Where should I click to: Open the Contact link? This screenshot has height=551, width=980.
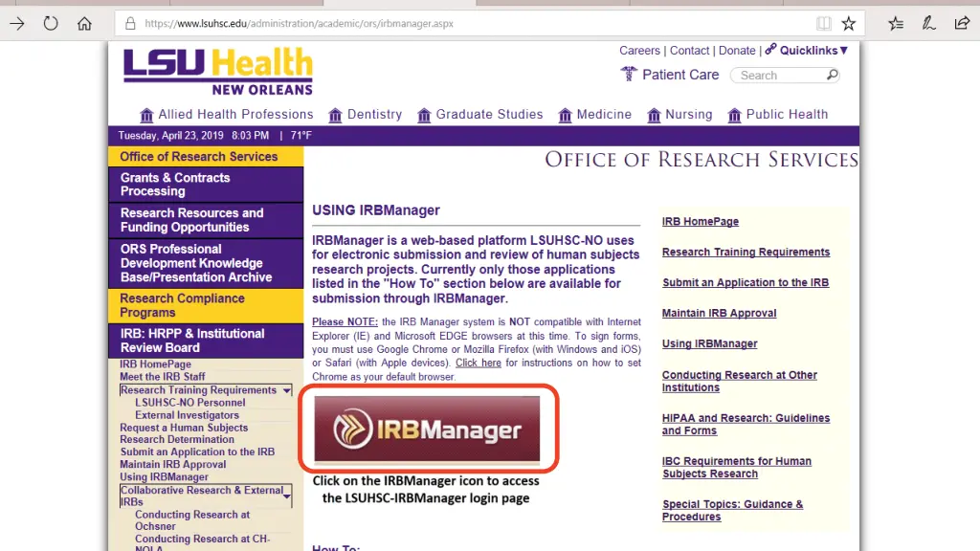[x=689, y=51]
